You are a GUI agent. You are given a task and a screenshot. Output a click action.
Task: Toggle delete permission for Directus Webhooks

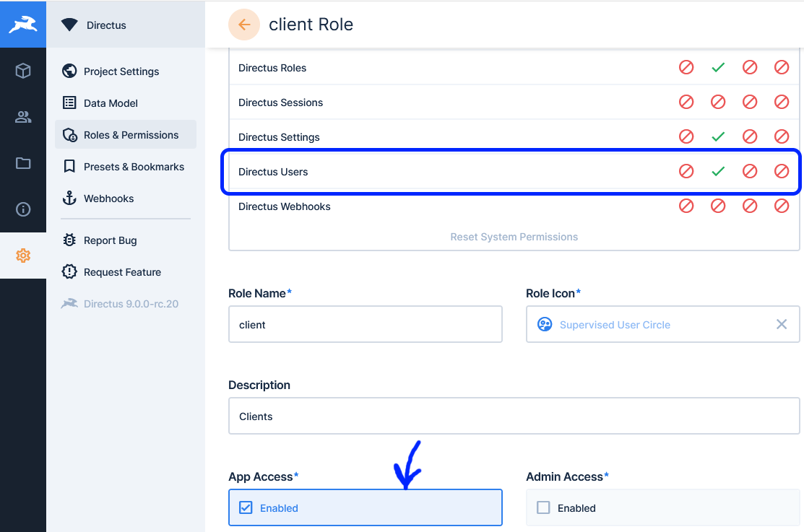pyautogui.click(x=782, y=206)
